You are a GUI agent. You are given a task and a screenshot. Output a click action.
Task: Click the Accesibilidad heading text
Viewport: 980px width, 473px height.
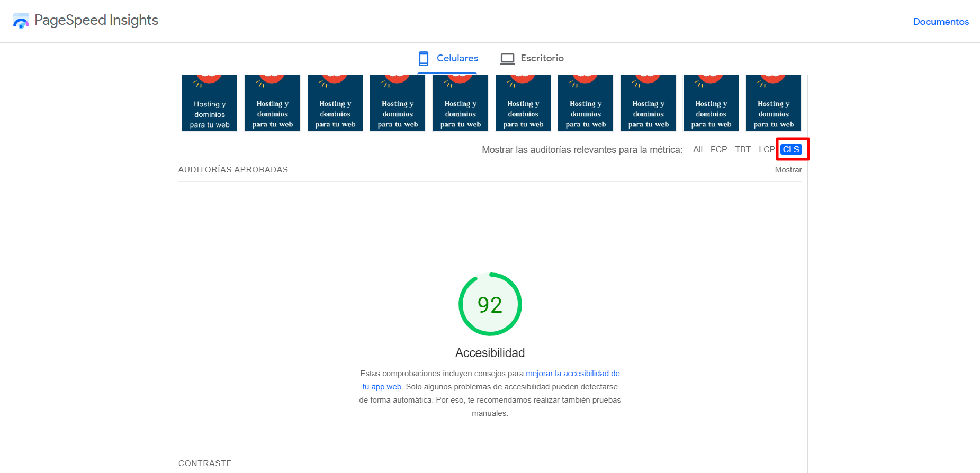coord(490,353)
